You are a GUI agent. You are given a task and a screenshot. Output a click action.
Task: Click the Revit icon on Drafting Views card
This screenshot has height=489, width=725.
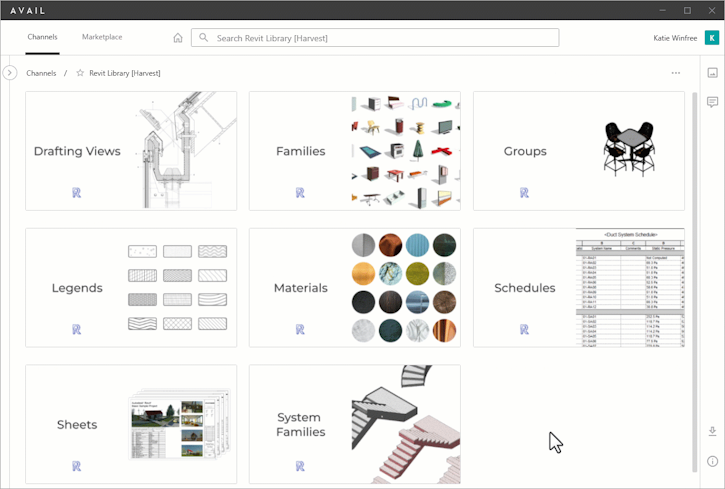click(x=77, y=193)
